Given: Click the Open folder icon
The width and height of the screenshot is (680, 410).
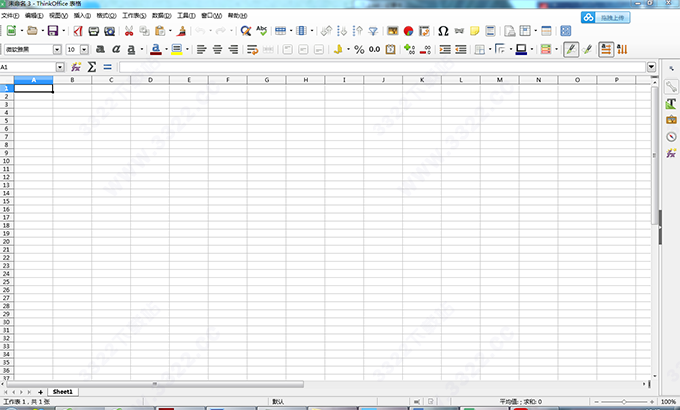Looking at the screenshot, I should (32, 31).
